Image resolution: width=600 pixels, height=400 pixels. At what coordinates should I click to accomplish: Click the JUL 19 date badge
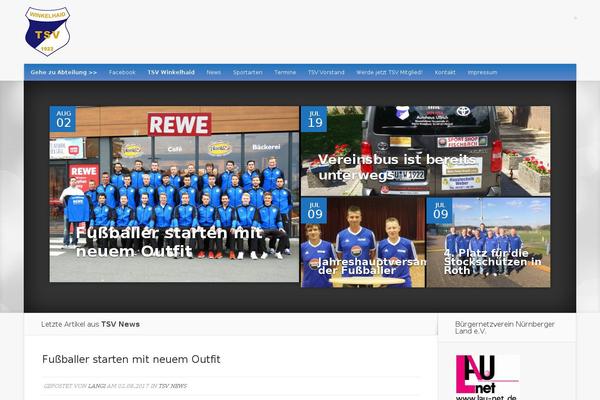(314, 119)
